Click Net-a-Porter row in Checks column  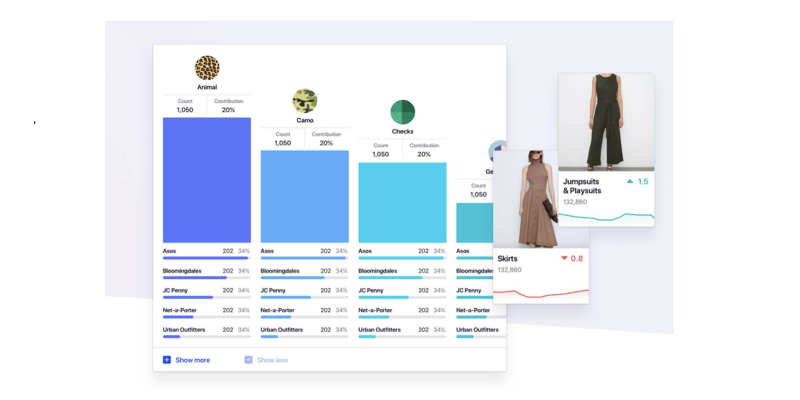tap(403, 313)
